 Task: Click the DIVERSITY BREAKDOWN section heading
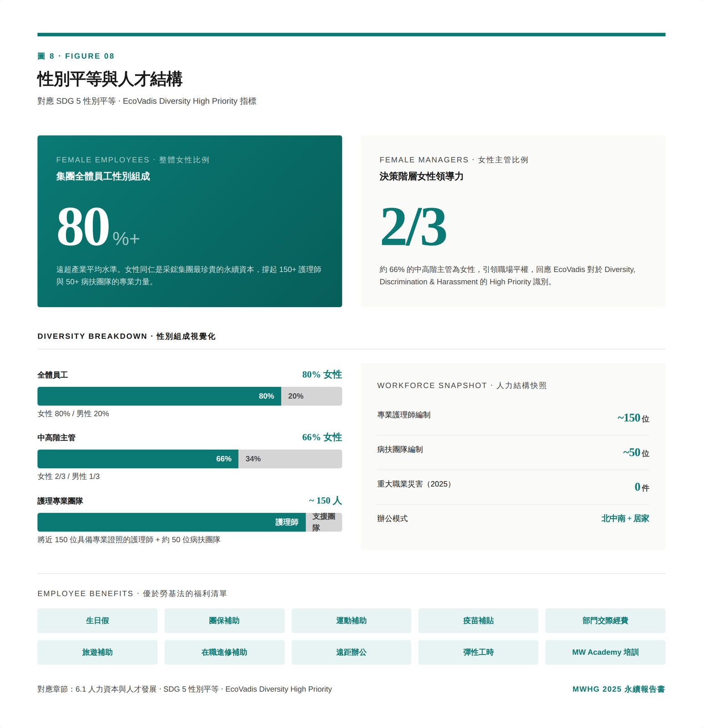126,336
